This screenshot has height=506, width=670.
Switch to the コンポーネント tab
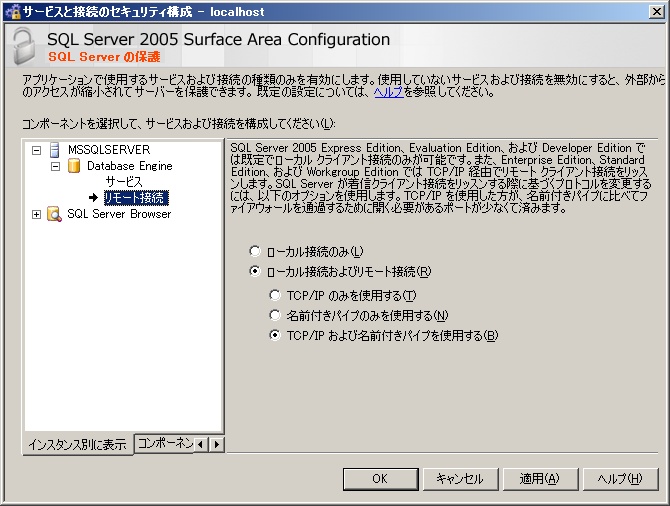(x=165, y=443)
